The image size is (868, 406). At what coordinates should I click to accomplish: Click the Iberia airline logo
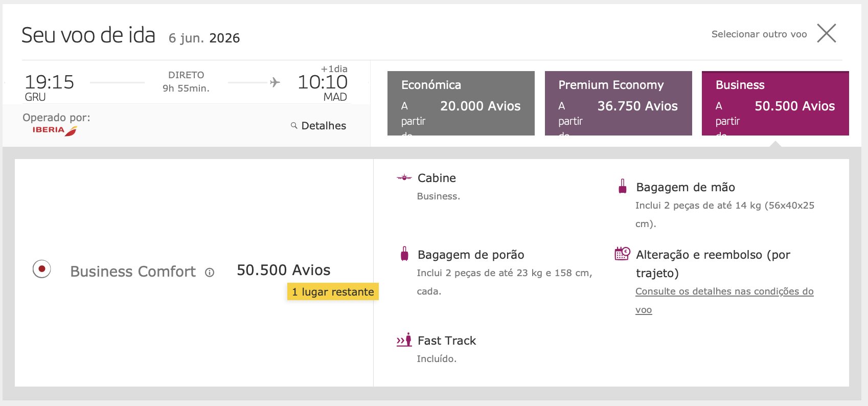[55, 131]
